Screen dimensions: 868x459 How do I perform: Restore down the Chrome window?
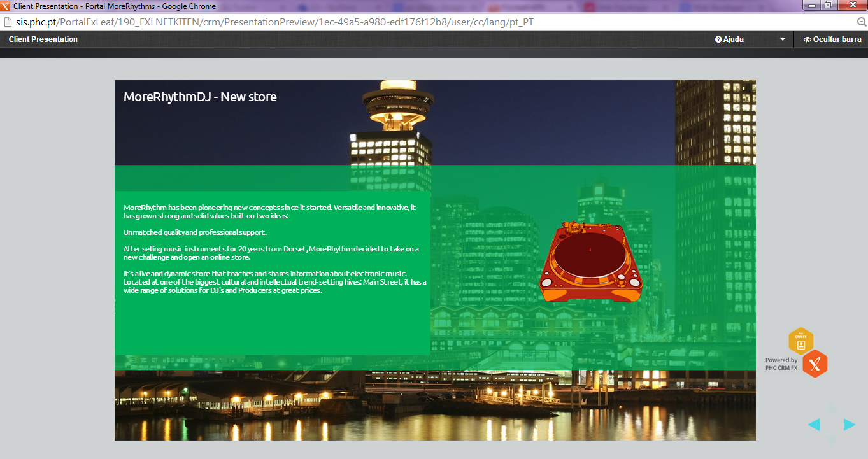pyautogui.click(x=828, y=5)
